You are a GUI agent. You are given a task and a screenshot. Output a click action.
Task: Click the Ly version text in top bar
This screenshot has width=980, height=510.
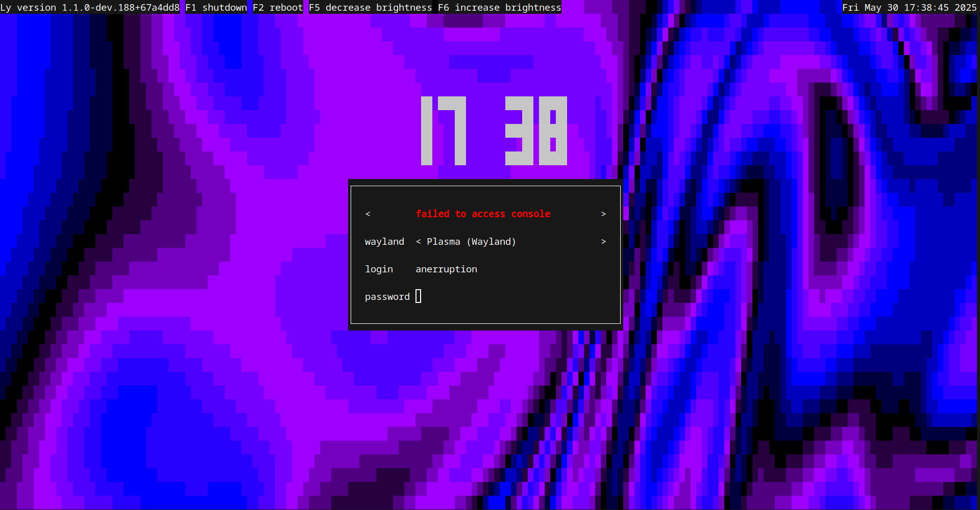coord(90,7)
